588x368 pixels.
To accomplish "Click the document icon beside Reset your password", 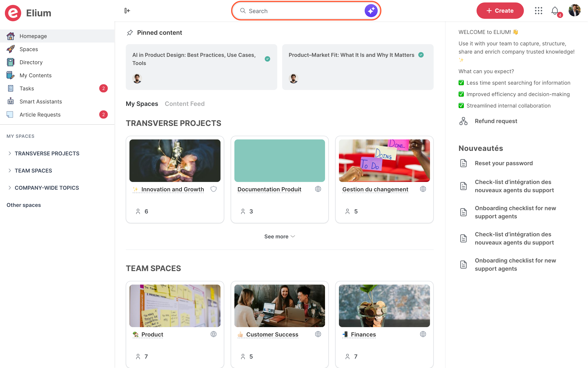I will [x=463, y=163].
